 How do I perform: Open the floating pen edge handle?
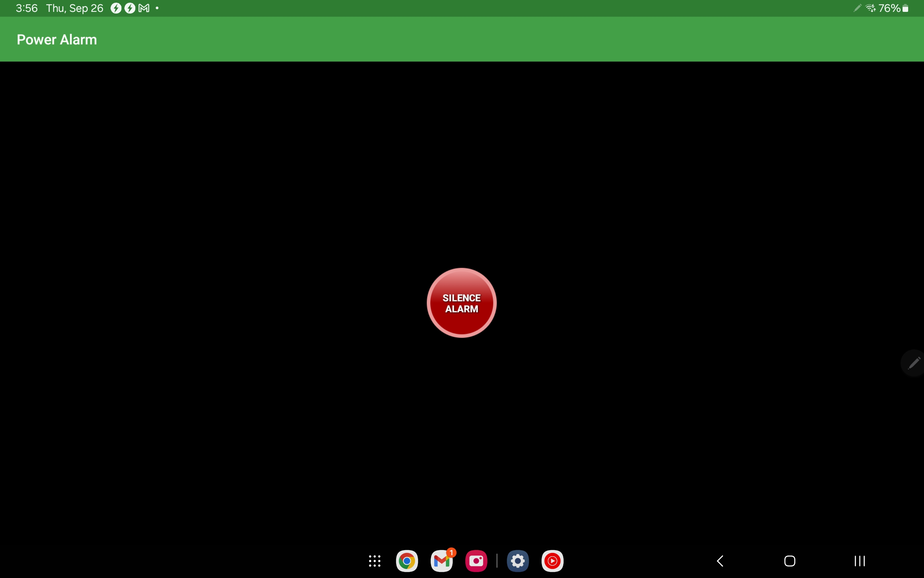(x=913, y=363)
